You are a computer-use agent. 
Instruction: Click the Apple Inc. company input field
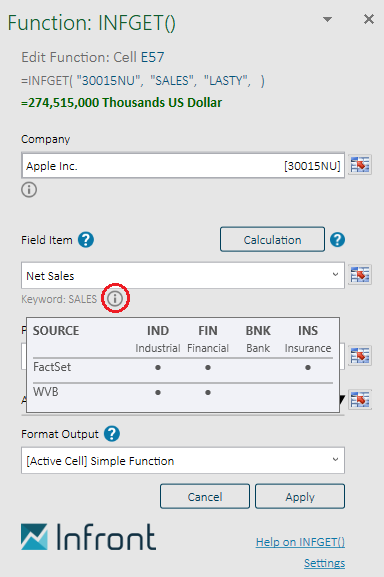(183, 166)
